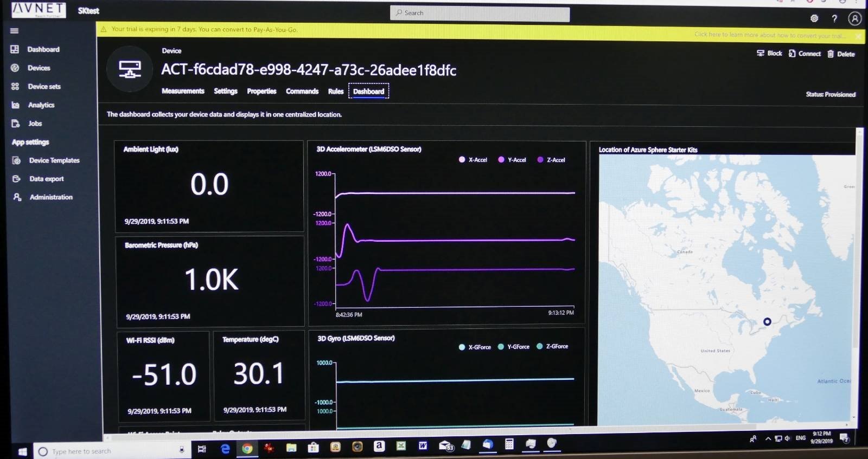
Task: Block this device
Action: 769,53
